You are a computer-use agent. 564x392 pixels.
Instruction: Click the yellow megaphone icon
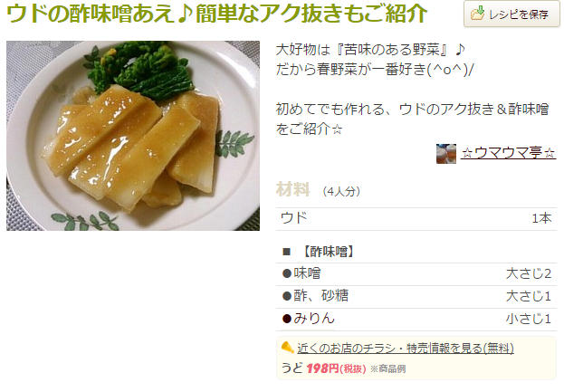[x=287, y=348]
